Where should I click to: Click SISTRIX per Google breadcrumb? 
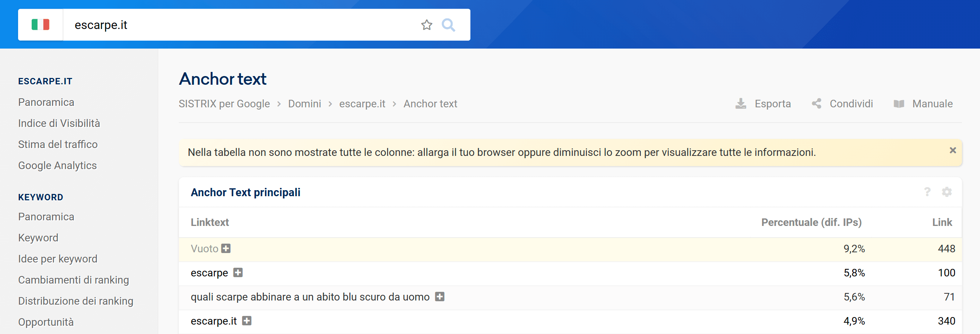(224, 104)
